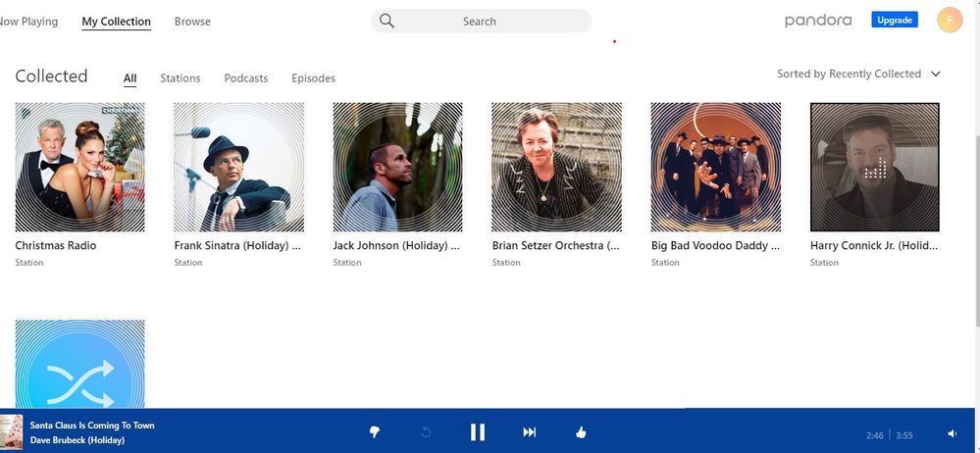This screenshot has height=453, width=980.
Task: Click Station label under Christmas Radio
Action: coord(29,263)
